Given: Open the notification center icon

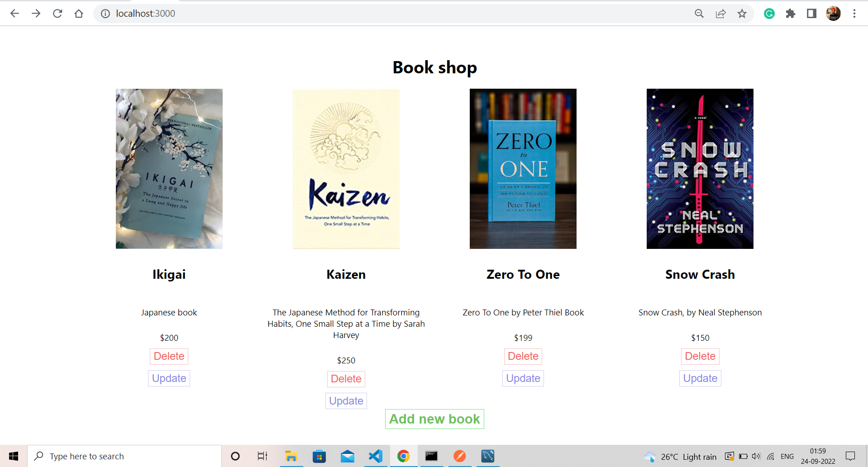Looking at the screenshot, I should (850, 456).
